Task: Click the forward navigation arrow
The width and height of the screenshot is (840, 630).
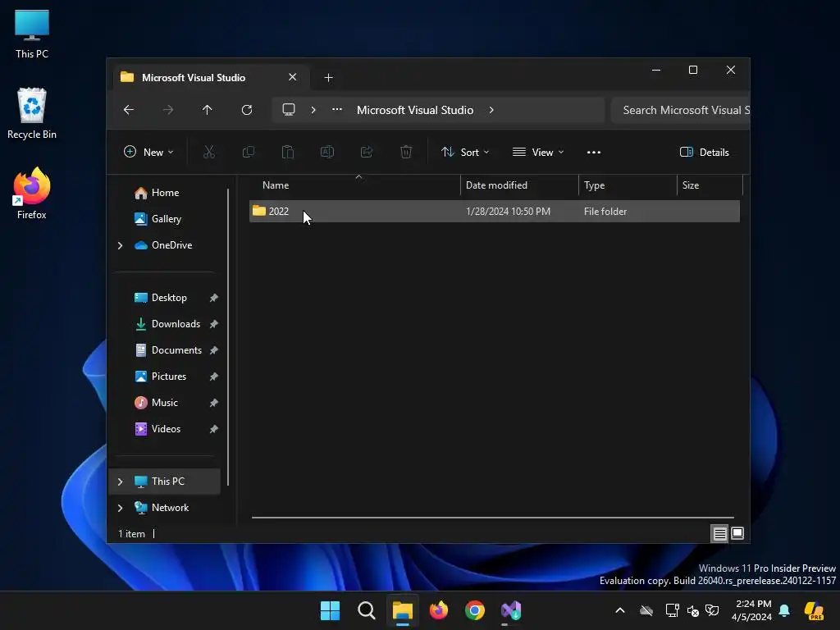Action: point(168,110)
